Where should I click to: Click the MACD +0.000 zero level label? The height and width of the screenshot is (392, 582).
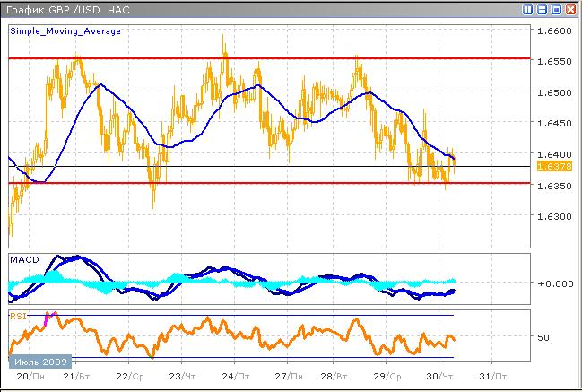coord(558,283)
